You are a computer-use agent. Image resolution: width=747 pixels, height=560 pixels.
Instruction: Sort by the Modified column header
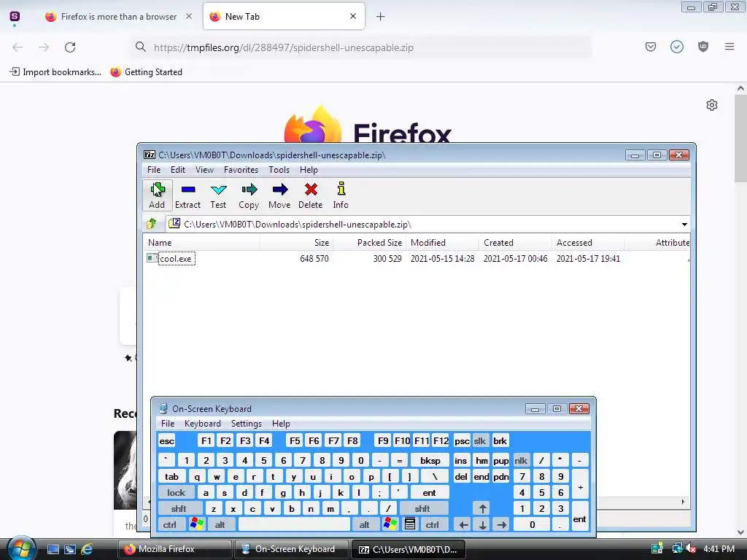click(x=442, y=243)
